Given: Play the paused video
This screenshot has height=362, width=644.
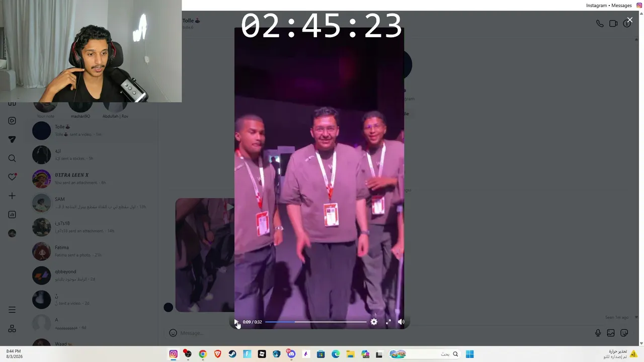Looking at the screenshot, I should [236, 322].
